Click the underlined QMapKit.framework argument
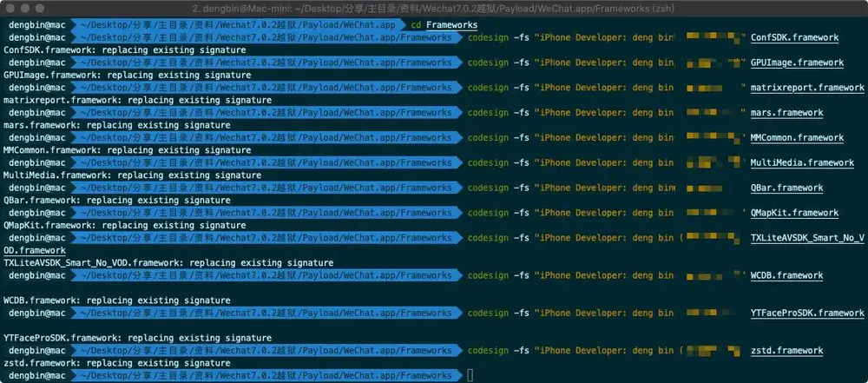This screenshot has height=383, width=868. (794, 213)
